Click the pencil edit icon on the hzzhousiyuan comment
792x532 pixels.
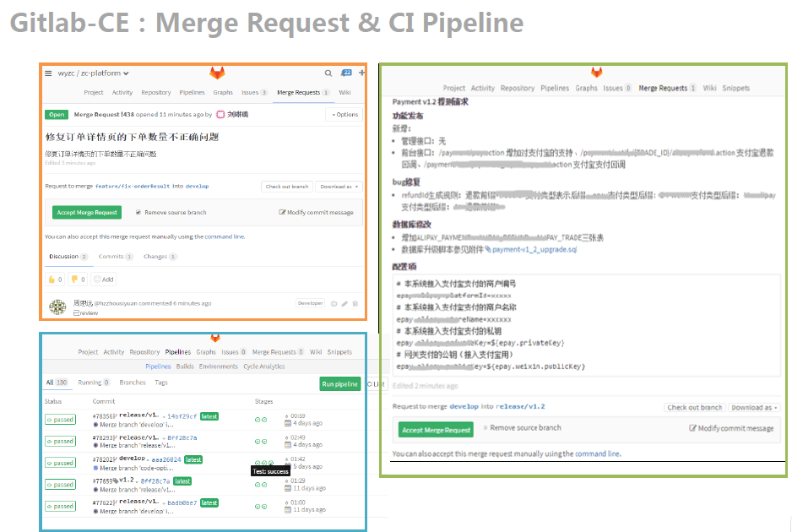[344, 304]
